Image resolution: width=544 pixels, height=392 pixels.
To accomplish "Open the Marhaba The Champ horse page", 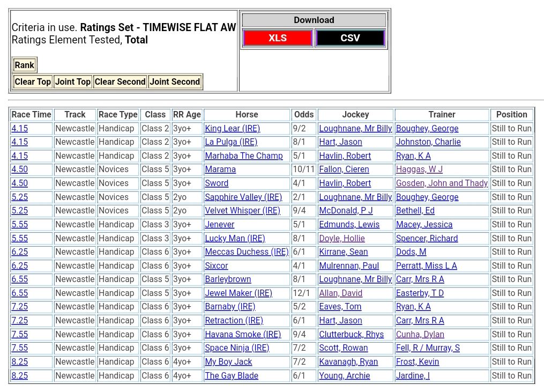I will point(243,156).
